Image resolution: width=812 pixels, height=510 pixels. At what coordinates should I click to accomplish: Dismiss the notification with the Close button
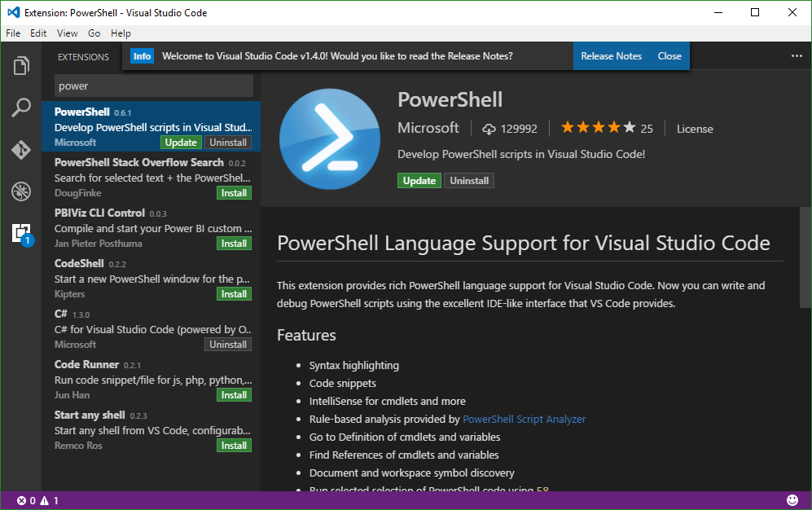pos(669,55)
